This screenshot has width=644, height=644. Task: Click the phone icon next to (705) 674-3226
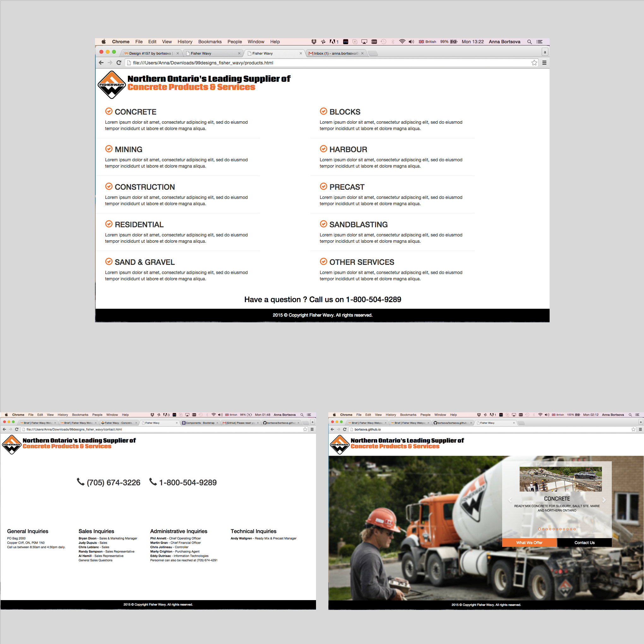point(80,482)
